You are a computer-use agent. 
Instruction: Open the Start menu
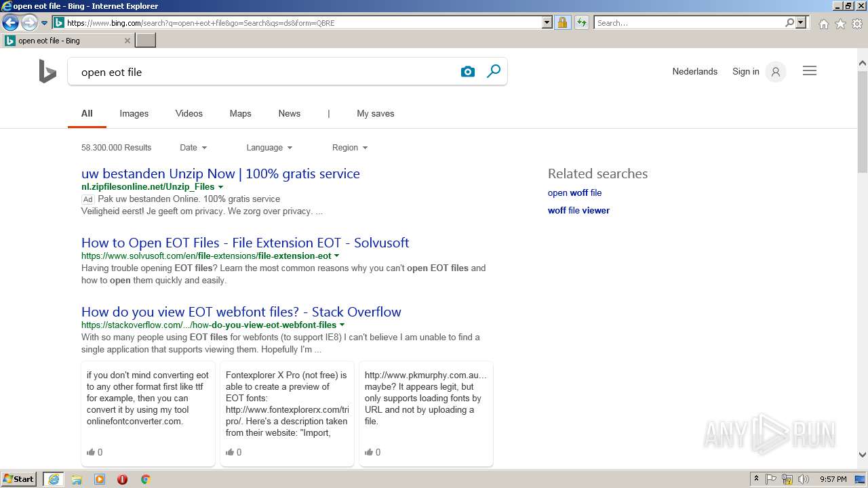[19, 479]
